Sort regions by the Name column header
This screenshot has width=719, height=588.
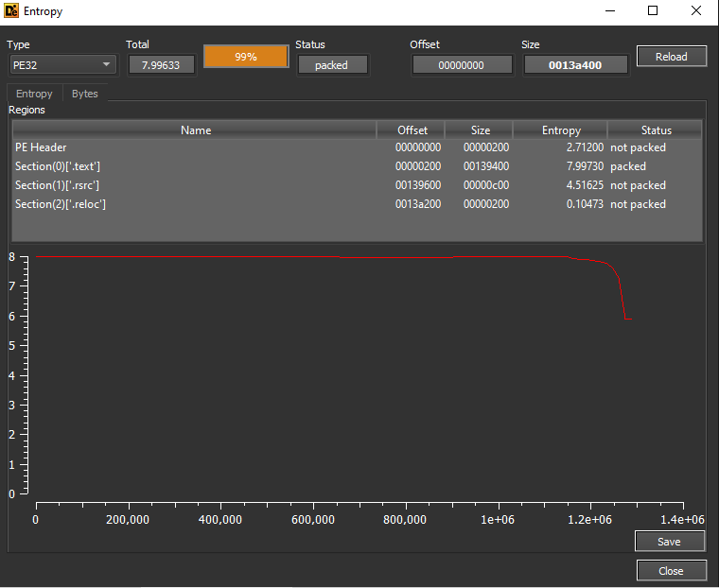[195, 130]
